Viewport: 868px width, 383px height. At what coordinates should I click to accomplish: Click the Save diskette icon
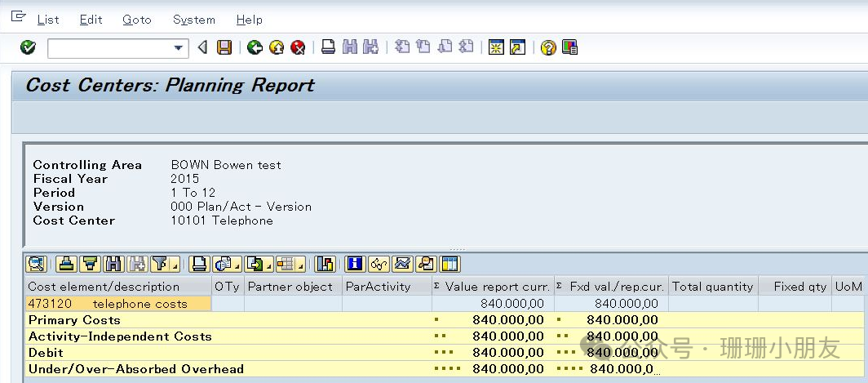click(x=224, y=48)
